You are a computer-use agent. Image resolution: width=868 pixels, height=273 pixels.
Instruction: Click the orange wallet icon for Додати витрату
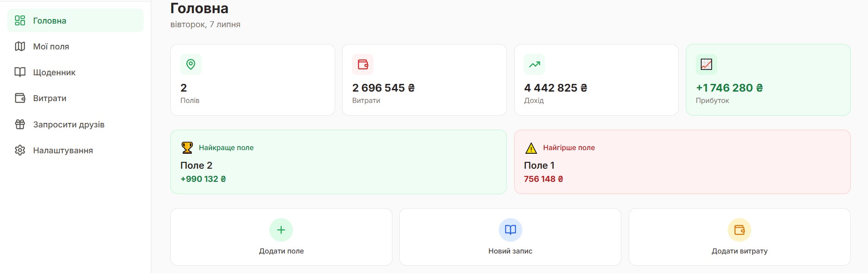coord(739,230)
